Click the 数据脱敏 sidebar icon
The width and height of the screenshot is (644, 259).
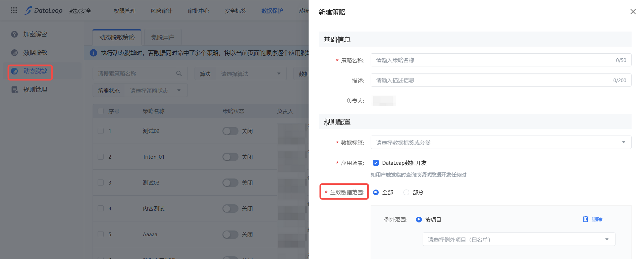click(14, 53)
